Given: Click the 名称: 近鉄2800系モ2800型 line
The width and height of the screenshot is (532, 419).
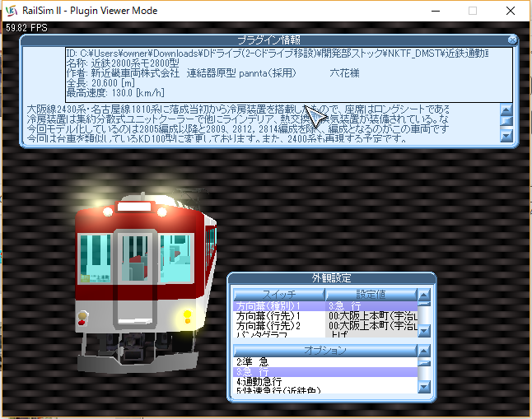Looking at the screenshot, I should [x=123, y=63].
